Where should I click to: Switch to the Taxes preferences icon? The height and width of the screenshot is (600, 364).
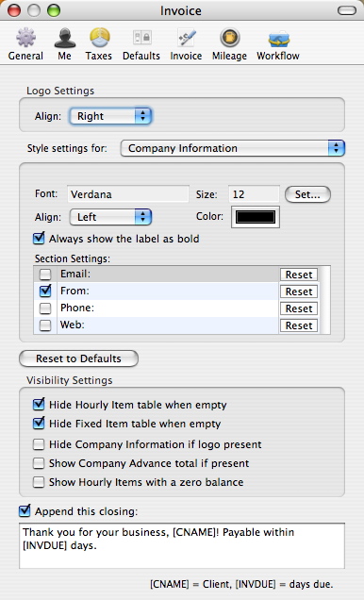click(x=99, y=44)
